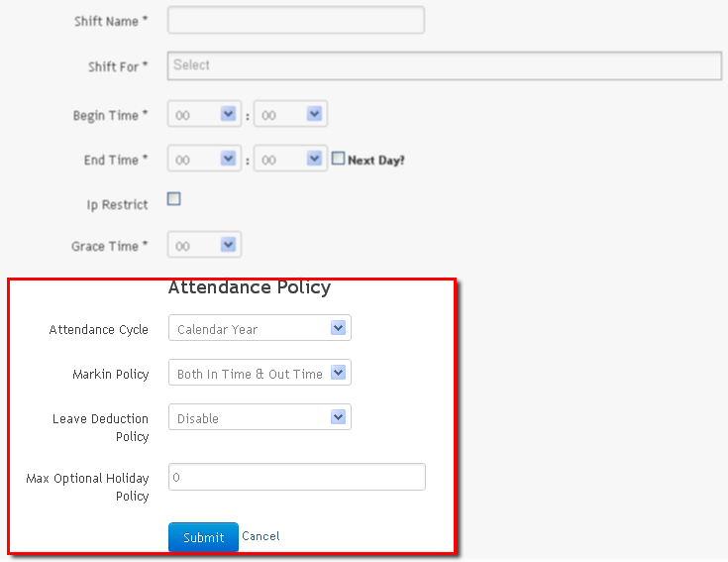Click the End Time label
The width and height of the screenshot is (728, 562).
[x=116, y=161]
